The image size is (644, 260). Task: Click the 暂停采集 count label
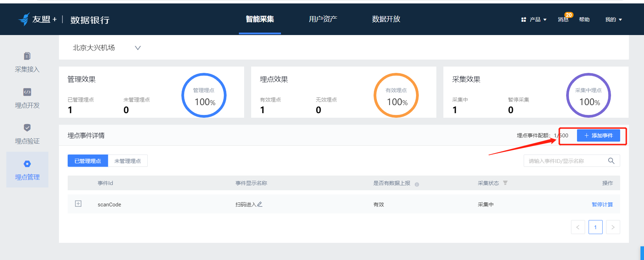[x=518, y=100]
